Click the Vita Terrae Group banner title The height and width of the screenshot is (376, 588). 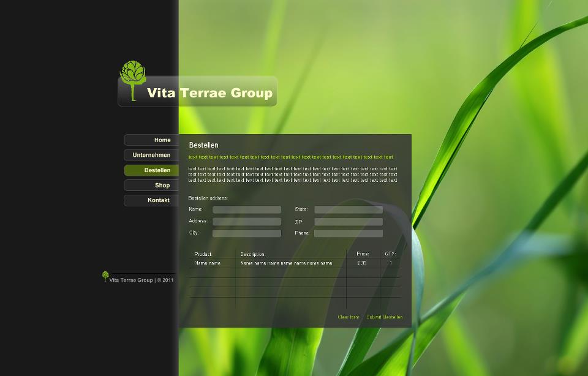209,93
